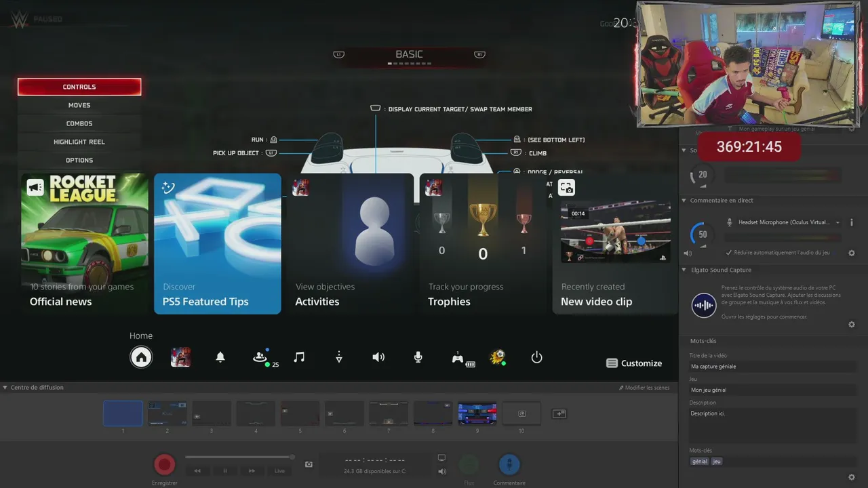Image resolution: width=868 pixels, height=488 pixels.
Task: Take a snapshot with the camera icon
Action: tap(309, 464)
